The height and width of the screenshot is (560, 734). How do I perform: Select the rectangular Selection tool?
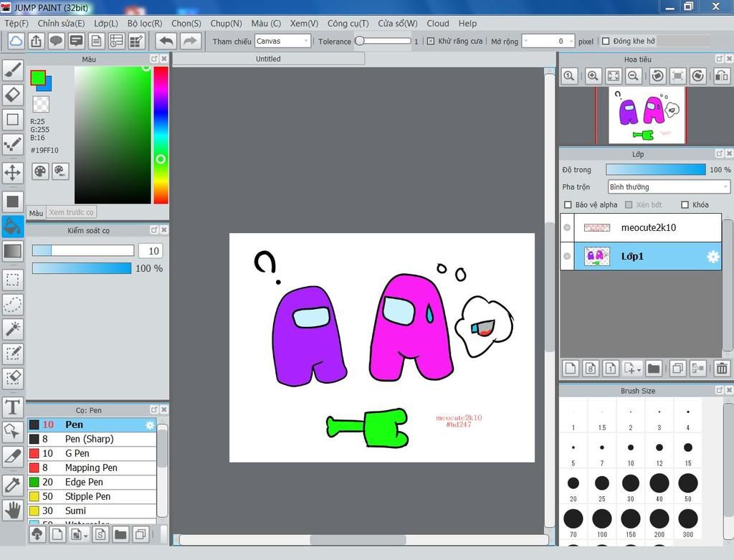[13, 280]
